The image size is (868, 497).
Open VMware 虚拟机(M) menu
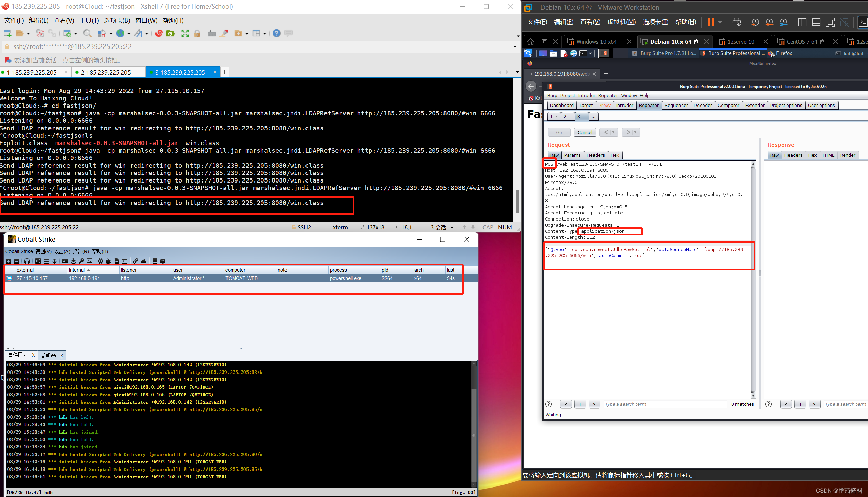pyautogui.click(x=622, y=22)
